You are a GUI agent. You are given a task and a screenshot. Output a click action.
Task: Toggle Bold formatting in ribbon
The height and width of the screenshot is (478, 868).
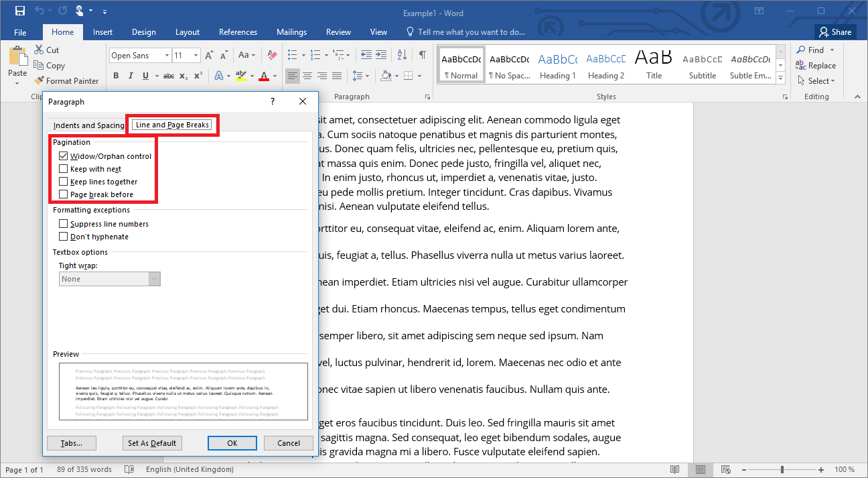[x=116, y=76]
